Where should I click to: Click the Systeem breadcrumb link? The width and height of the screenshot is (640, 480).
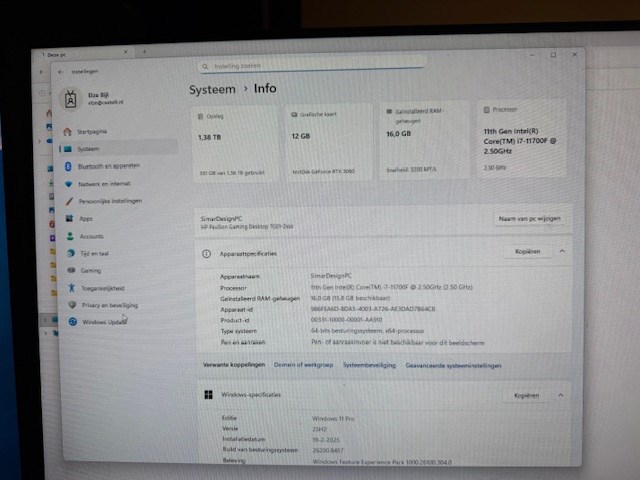[212, 90]
